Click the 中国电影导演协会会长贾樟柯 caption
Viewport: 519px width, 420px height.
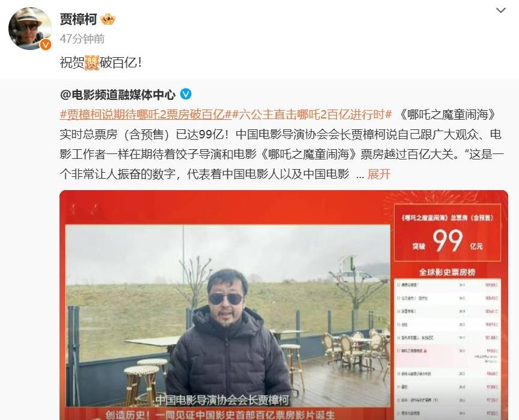coord(222,400)
